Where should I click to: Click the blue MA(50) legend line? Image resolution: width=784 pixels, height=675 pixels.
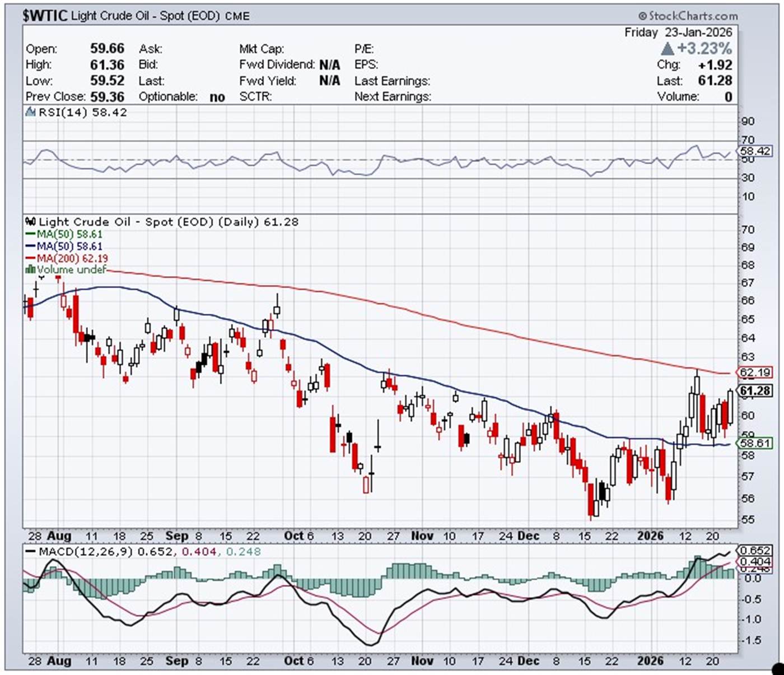[31, 246]
